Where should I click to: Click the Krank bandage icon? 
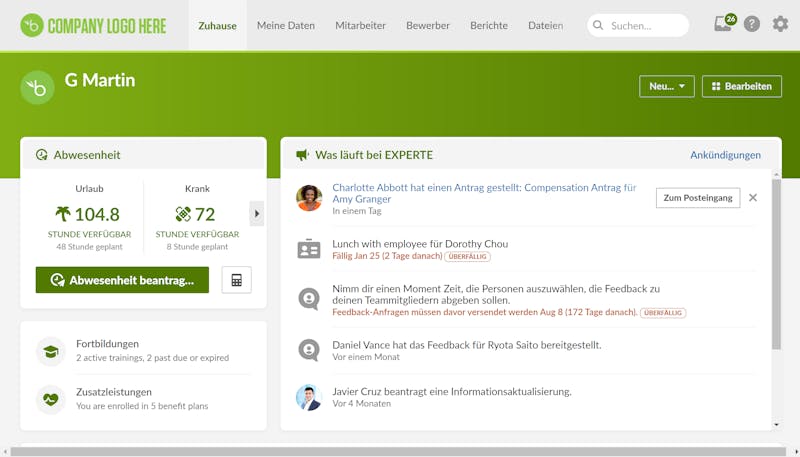(183, 214)
